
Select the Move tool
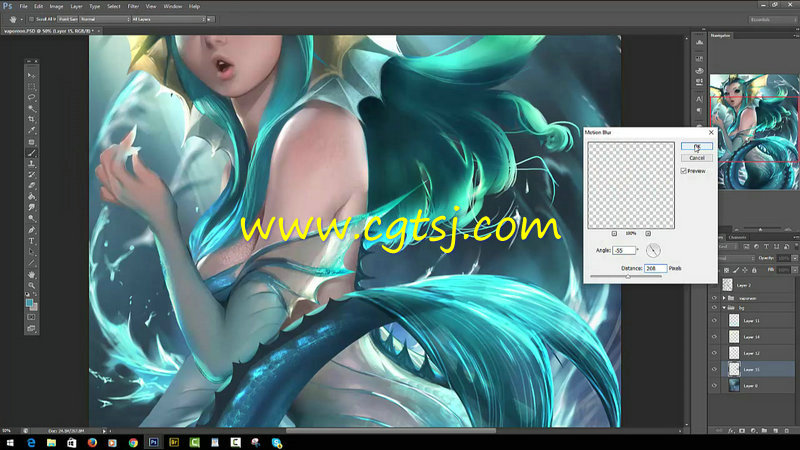point(31,76)
